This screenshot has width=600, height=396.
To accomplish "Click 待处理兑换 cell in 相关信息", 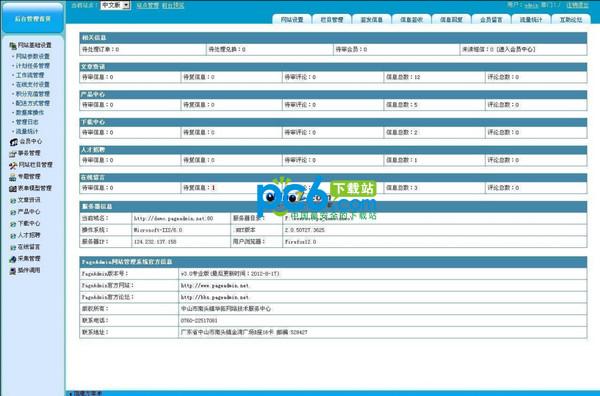I will (x=269, y=49).
